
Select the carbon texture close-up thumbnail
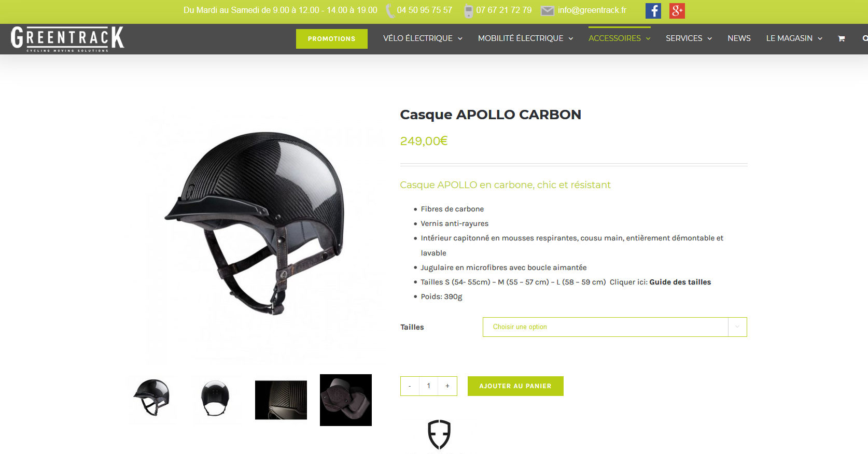[x=281, y=400]
